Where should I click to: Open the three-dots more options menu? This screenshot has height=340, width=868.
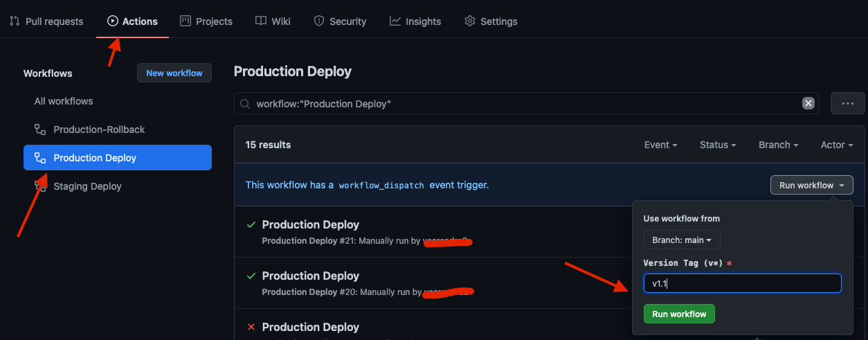848,103
